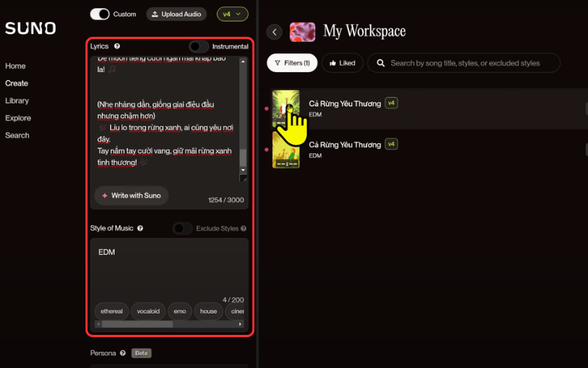Open the v4 model version dropdown
This screenshot has width=588, height=368.
(x=232, y=14)
